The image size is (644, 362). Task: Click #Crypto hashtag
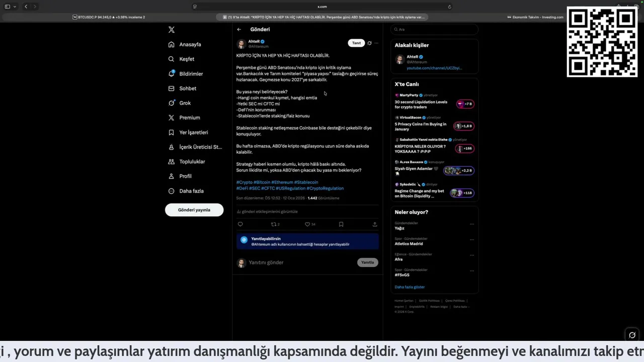click(x=245, y=183)
